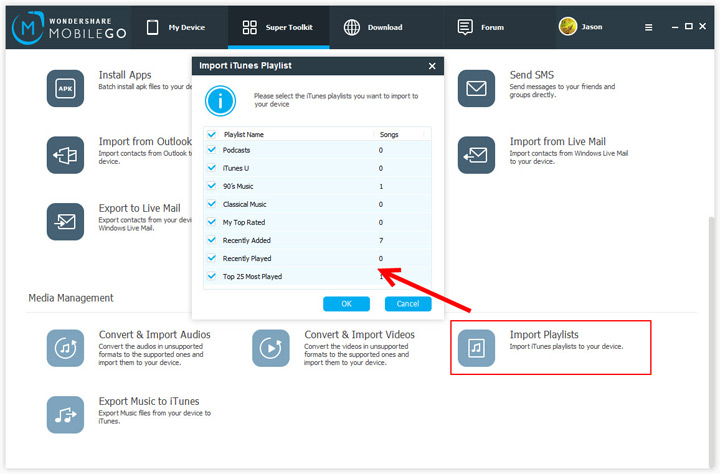This screenshot has height=474, width=720.
Task: Click the grid icon beside Super Toolkit
Action: click(249, 28)
